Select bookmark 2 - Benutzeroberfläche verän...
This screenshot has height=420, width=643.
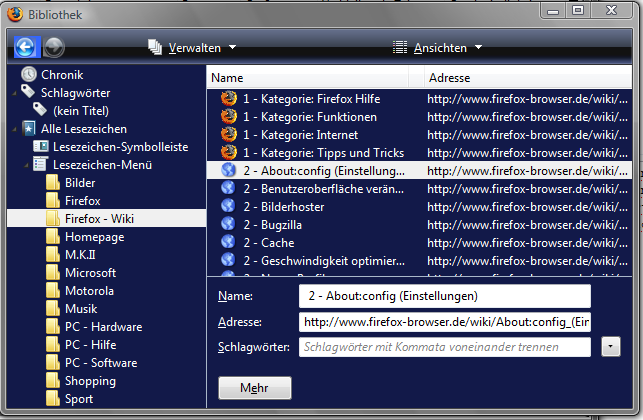click(x=324, y=189)
